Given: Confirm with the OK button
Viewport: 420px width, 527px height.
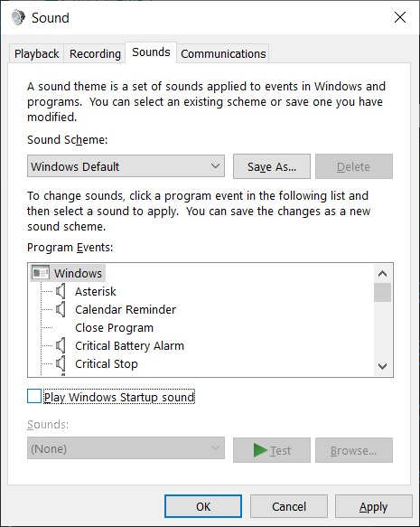Looking at the screenshot, I should (x=203, y=506).
